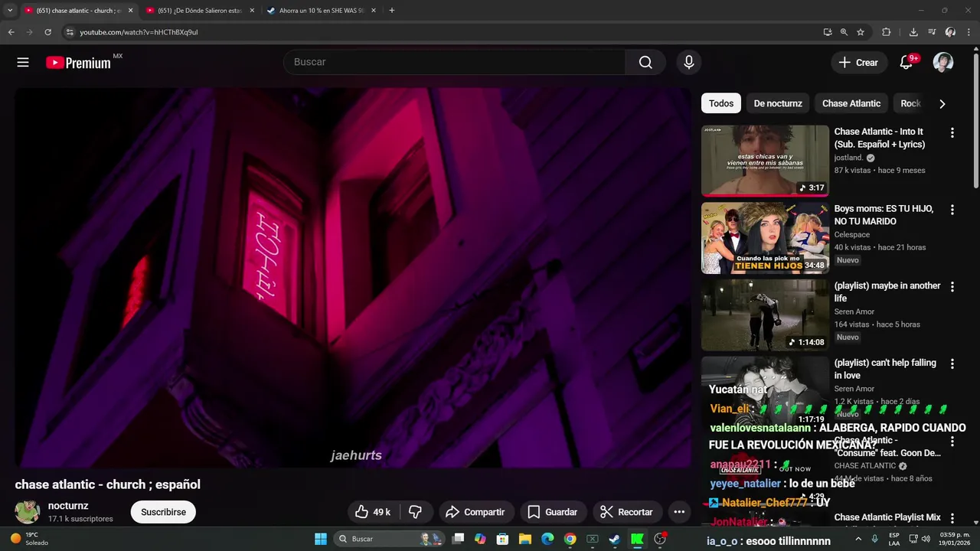Open options for maybe in another life playlist

tap(952, 287)
